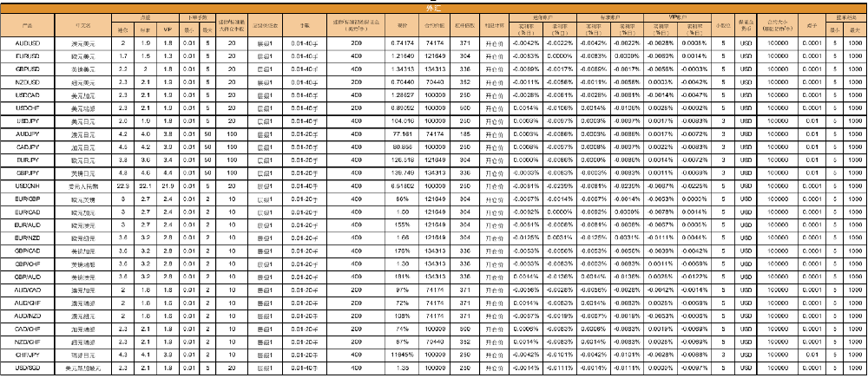Click the EURUSD row label

tap(27, 55)
